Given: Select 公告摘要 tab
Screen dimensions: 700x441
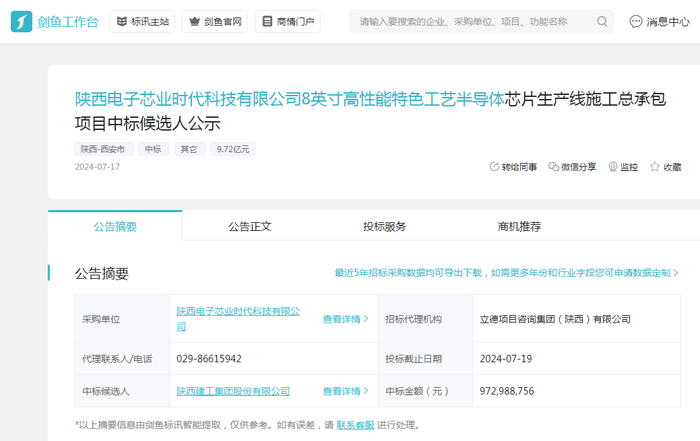Looking at the screenshot, I should [x=115, y=226].
